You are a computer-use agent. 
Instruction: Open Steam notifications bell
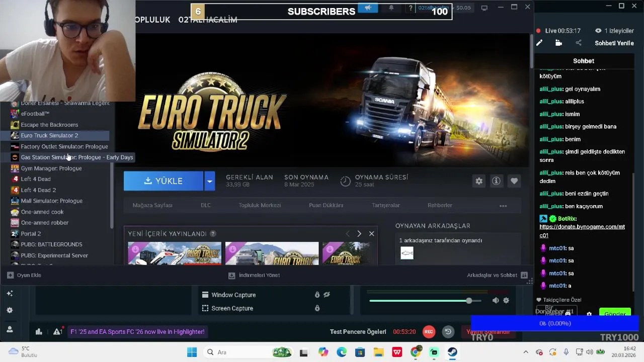(x=391, y=8)
